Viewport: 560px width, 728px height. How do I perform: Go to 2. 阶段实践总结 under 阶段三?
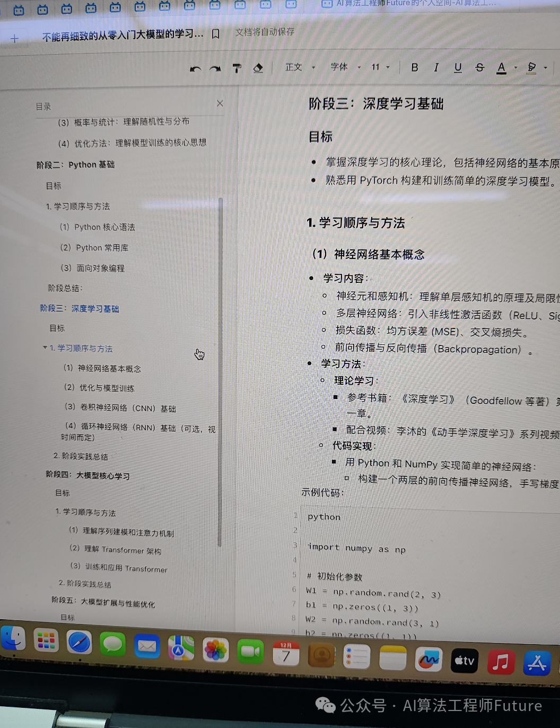pyautogui.click(x=81, y=456)
